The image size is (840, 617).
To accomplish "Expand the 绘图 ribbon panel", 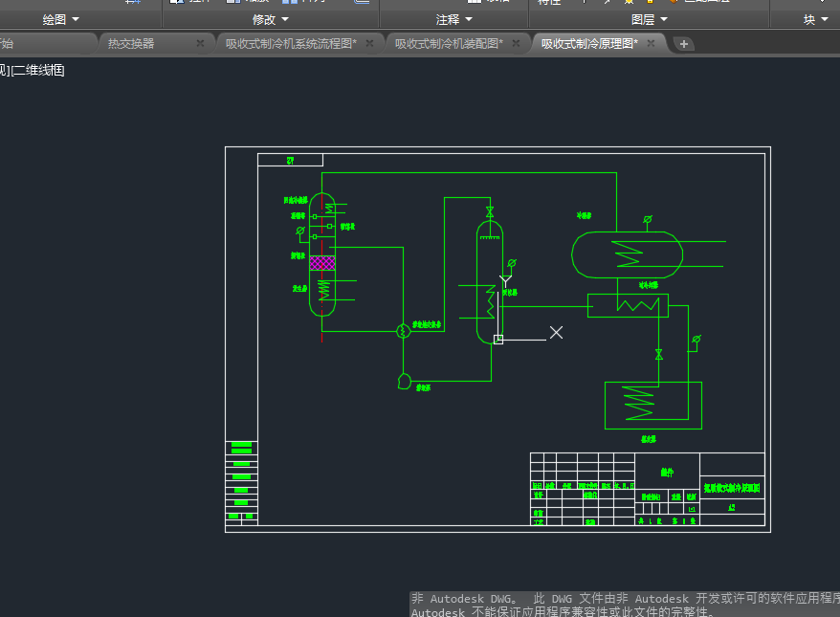I will click(60, 20).
